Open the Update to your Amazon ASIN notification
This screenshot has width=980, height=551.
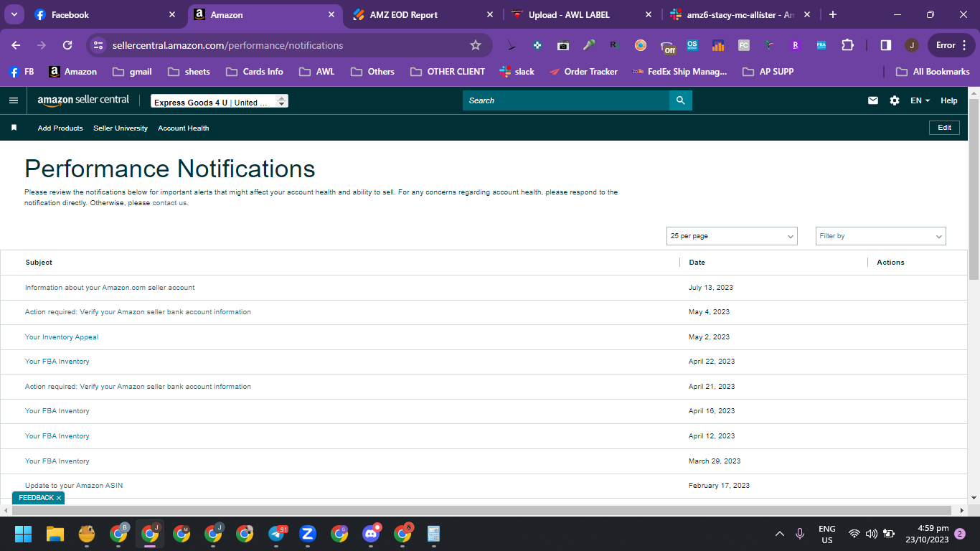coord(74,486)
